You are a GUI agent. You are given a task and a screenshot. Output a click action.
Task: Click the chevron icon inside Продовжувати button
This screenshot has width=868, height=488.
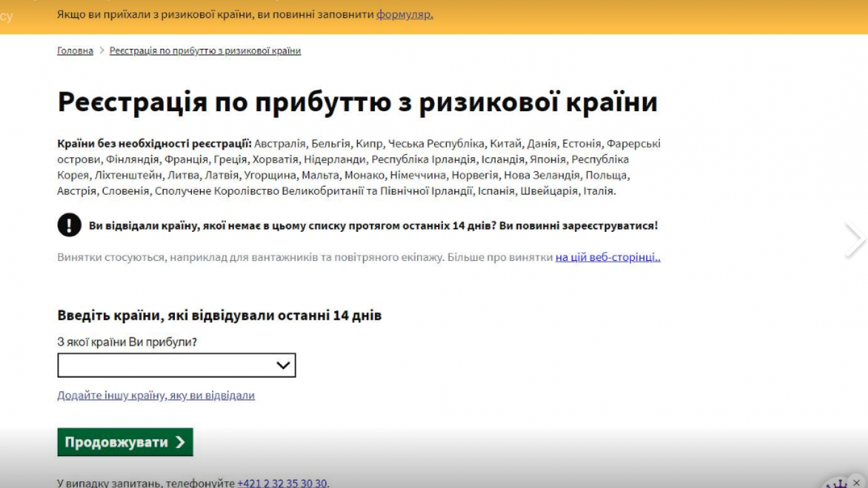pos(180,442)
